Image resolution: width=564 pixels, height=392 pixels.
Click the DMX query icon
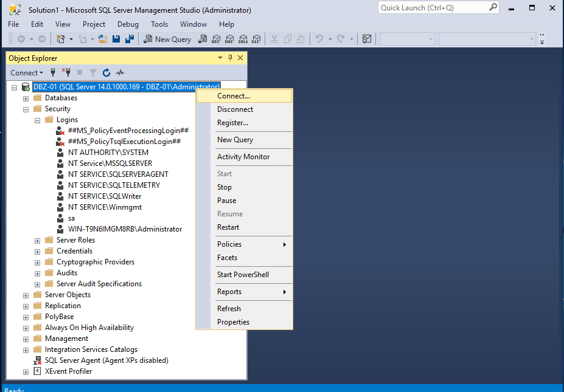coord(229,39)
